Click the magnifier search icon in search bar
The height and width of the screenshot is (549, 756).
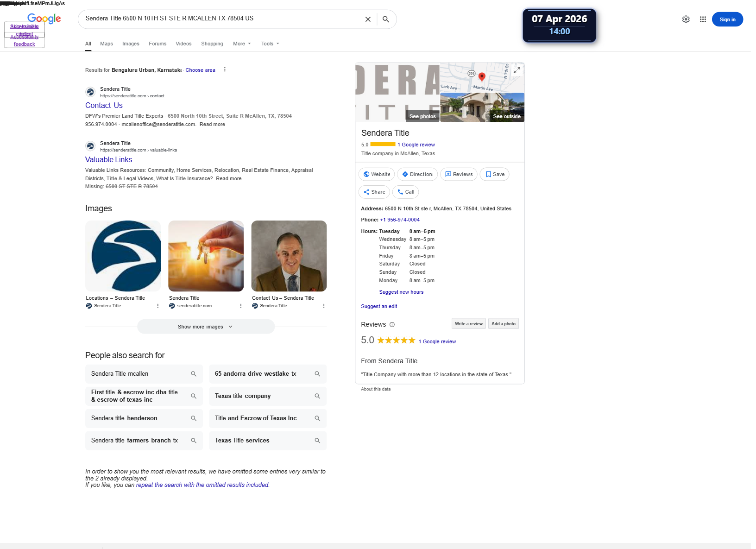tap(386, 19)
